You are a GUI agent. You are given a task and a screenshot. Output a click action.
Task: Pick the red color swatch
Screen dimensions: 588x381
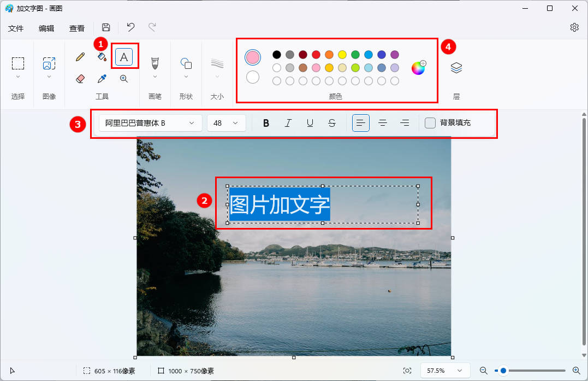coord(316,55)
